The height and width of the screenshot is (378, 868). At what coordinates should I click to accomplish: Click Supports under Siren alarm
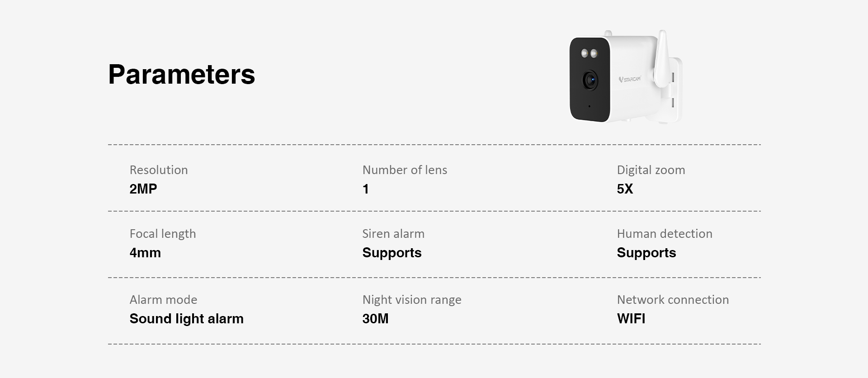click(392, 253)
